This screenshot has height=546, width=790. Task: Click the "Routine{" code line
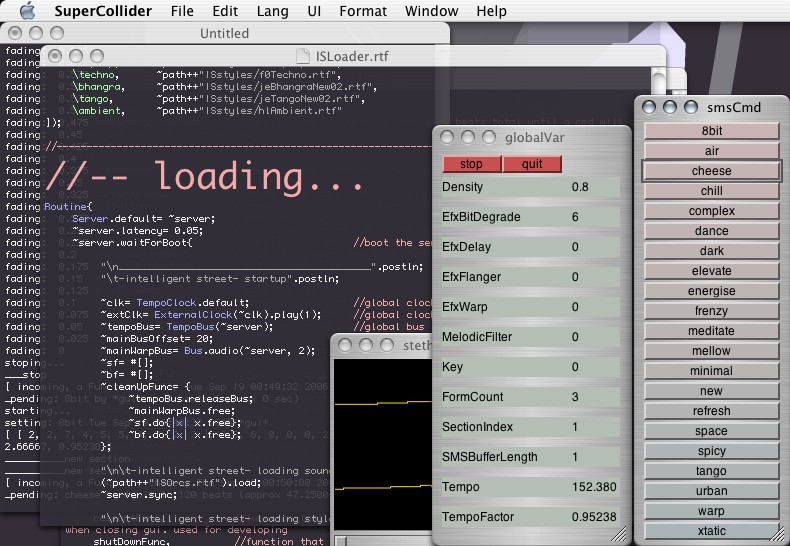coord(69,207)
